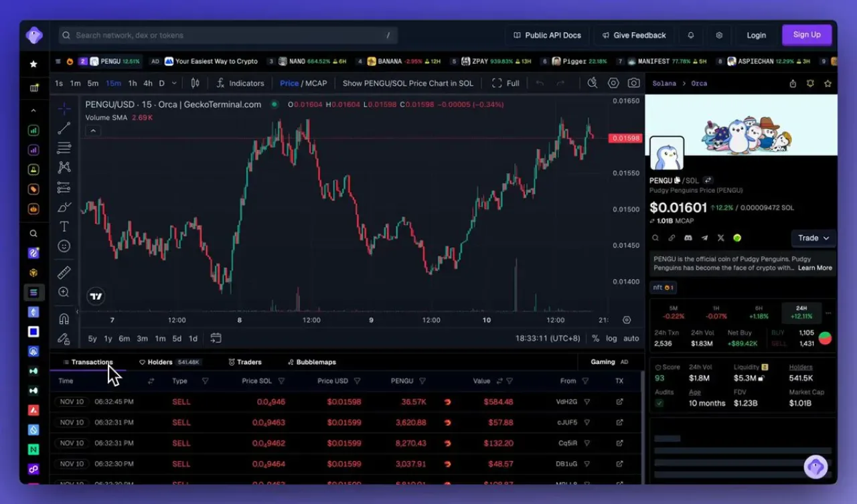Open the Fibonacci retracement tool
The height and width of the screenshot is (504, 857).
64,148
